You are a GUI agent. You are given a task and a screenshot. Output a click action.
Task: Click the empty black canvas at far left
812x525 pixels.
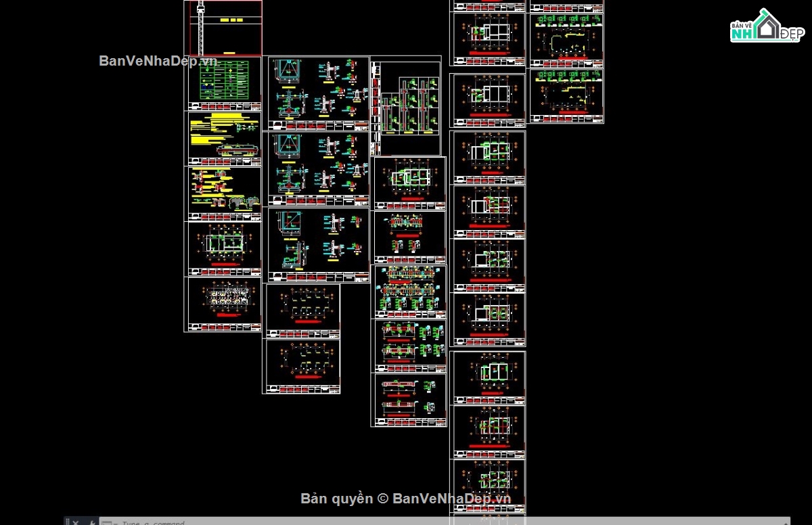tap(81, 271)
